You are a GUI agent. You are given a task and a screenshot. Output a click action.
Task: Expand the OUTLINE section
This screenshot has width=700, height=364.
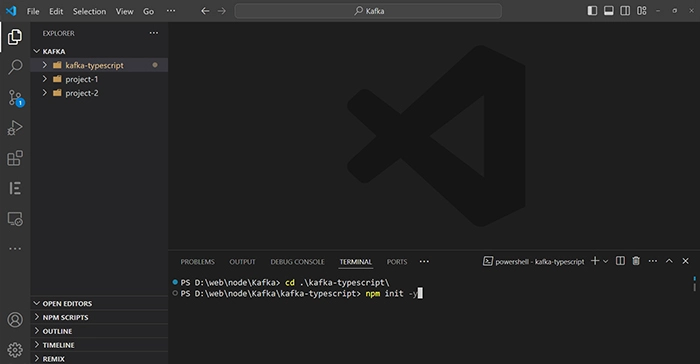tap(99, 331)
